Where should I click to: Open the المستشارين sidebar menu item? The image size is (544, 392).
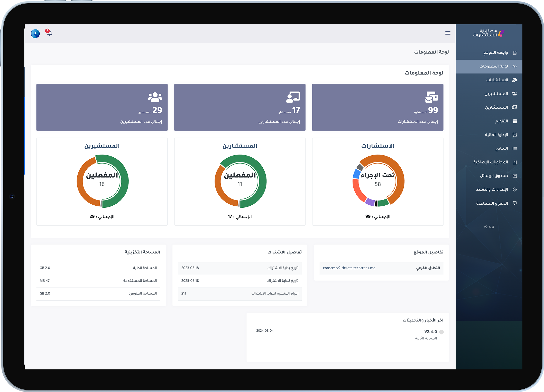(489, 107)
